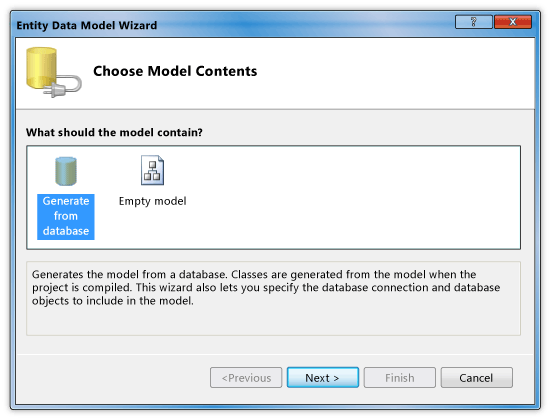Click the highlighted Generate from database label

click(66, 217)
